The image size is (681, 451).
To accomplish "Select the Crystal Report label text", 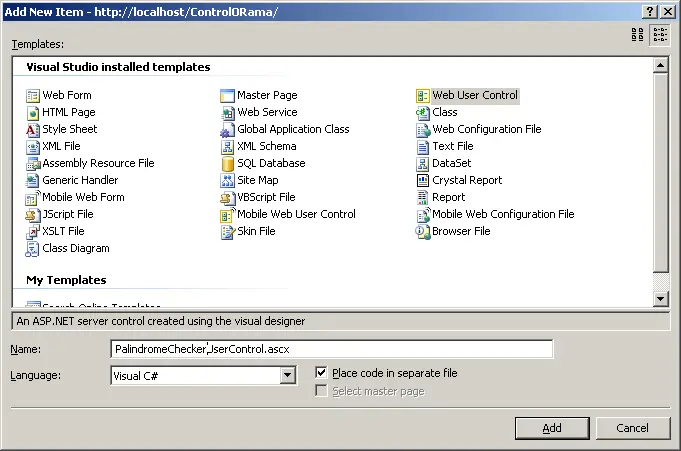I will (467, 180).
